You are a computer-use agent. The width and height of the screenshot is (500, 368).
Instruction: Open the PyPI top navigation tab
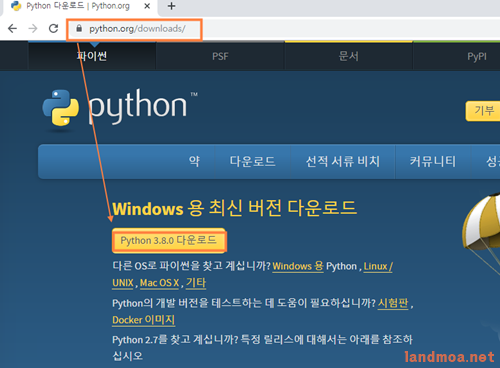[477, 56]
